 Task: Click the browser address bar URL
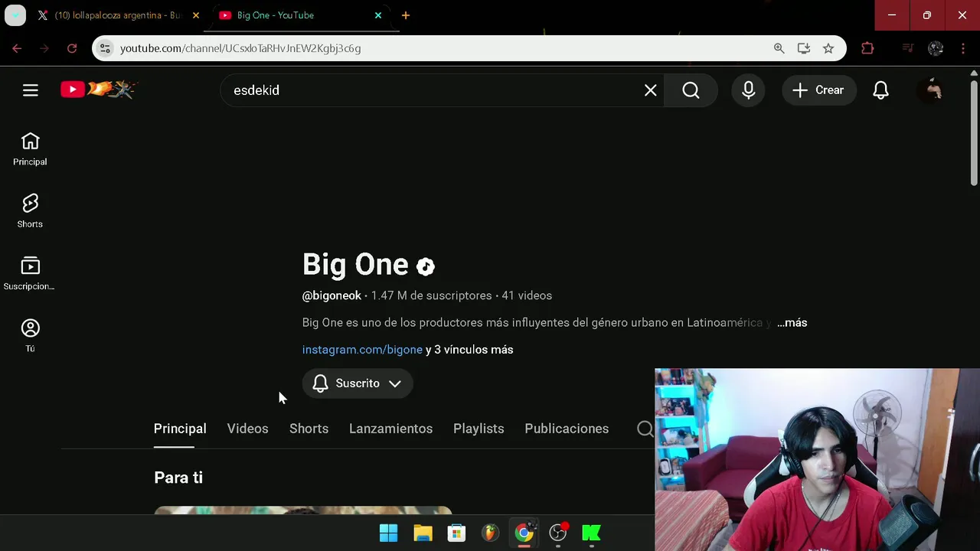(240, 48)
